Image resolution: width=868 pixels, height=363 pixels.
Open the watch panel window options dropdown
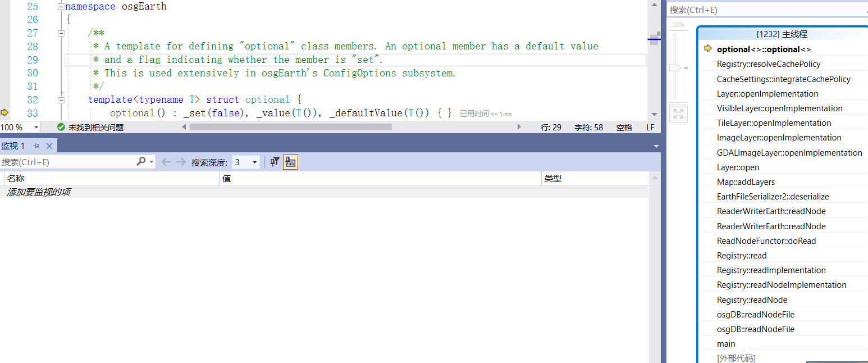656,146
